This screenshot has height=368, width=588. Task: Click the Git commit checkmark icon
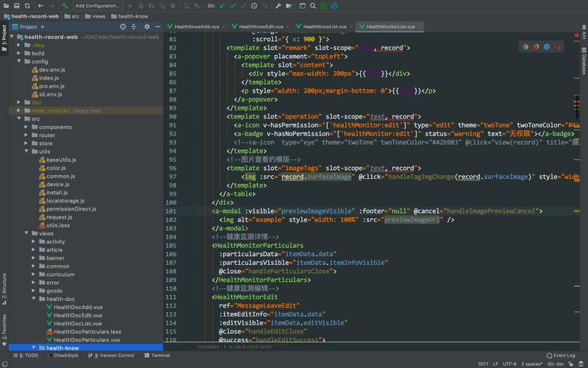[233, 5]
